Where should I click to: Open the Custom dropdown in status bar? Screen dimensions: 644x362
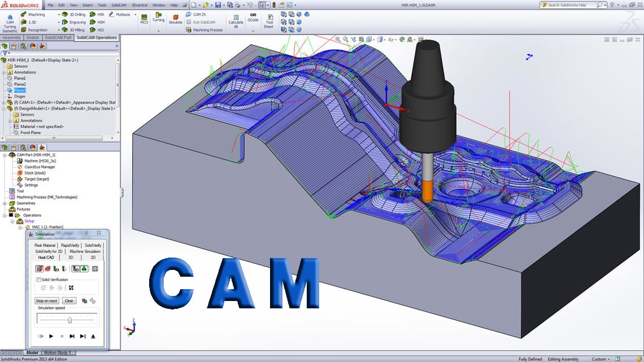tap(601, 359)
